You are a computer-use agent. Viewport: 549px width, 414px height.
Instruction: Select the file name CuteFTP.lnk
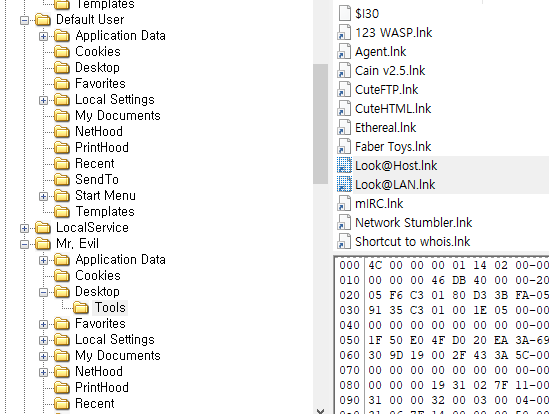(x=387, y=89)
